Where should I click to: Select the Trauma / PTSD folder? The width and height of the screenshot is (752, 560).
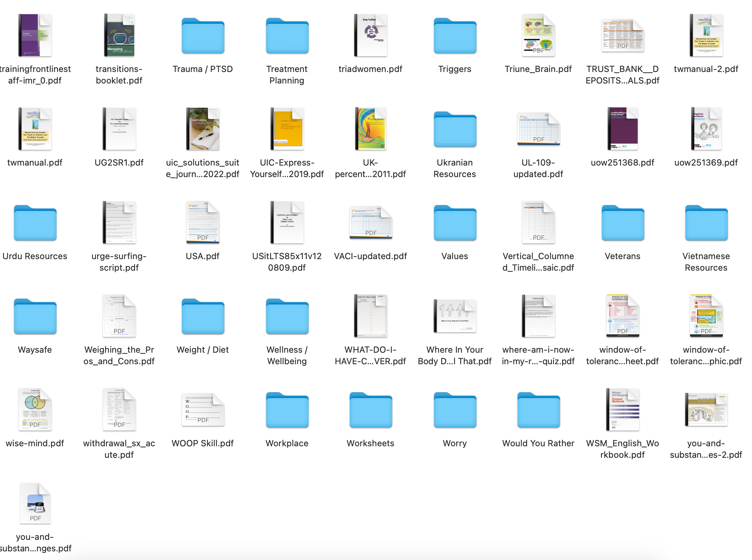pyautogui.click(x=203, y=36)
